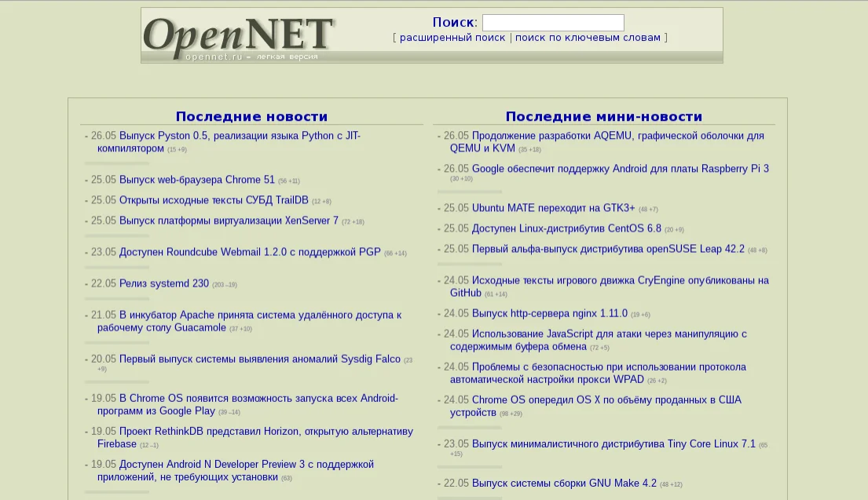868x500 pixels.
Task: Click comment count (98 +29) for Chrome OS sales
Action: (x=511, y=414)
